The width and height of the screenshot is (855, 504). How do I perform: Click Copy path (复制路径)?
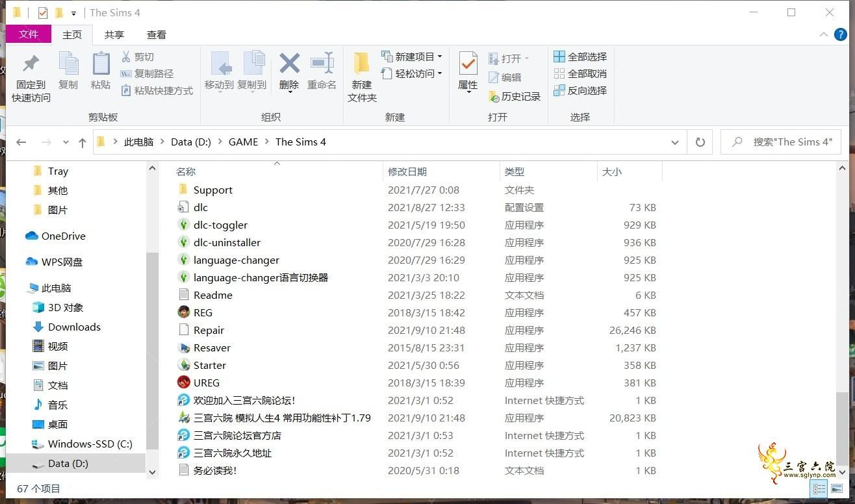click(x=147, y=74)
